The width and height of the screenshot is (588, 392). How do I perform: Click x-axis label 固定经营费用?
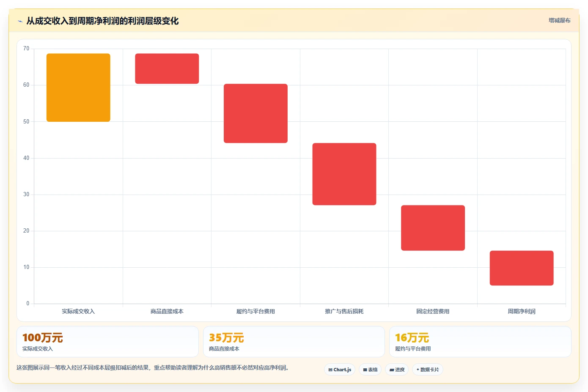433,311
